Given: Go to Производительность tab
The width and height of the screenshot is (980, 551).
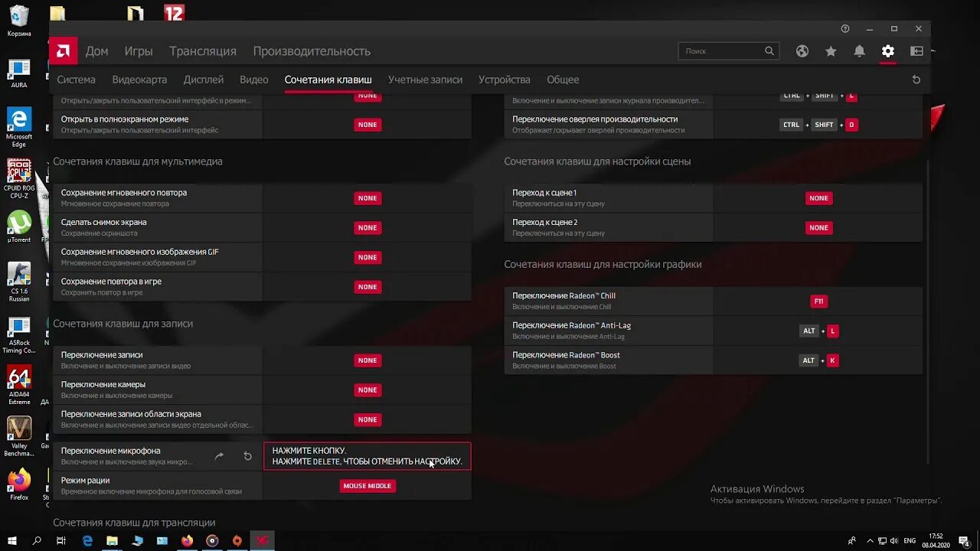Looking at the screenshot, I should [x=312, y=51].
